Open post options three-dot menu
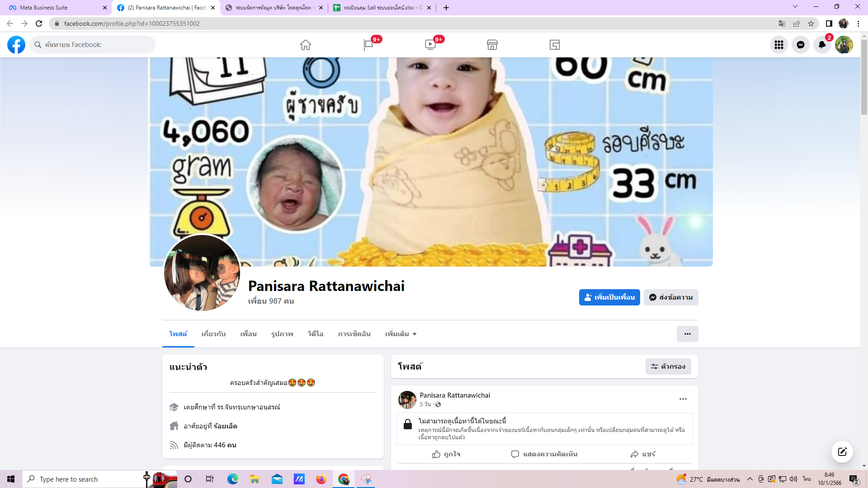This screenshot has height=488, width=868. (x=683, y=399)
